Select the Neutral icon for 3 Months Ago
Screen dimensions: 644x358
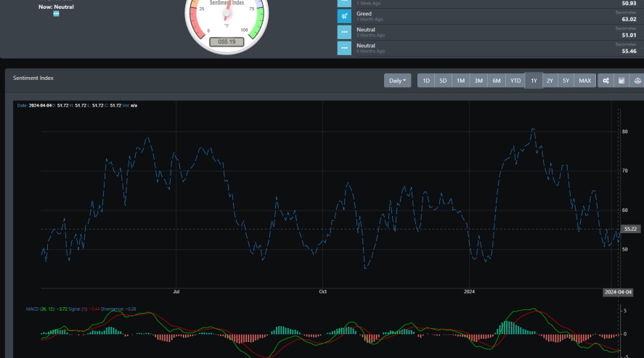pos(344,32)
